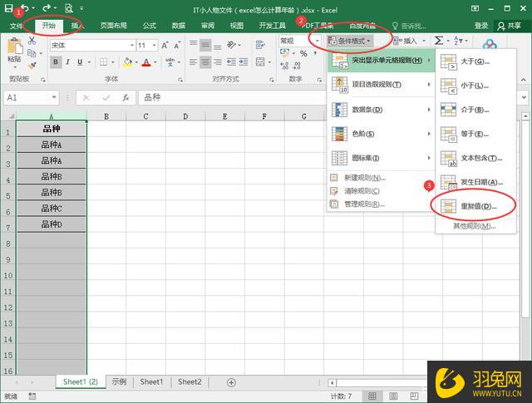
Task: Click the vertical scrollbar up arrow
Action: pos(525,116)
